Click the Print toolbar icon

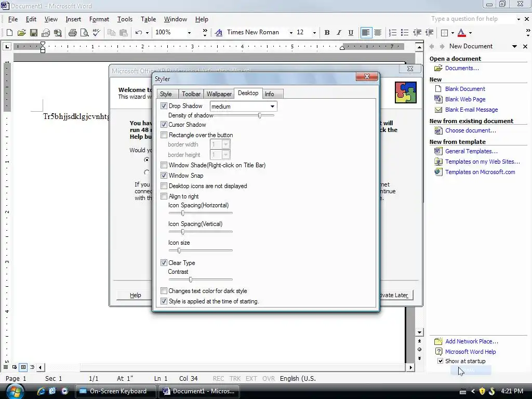tap(73, 33)
